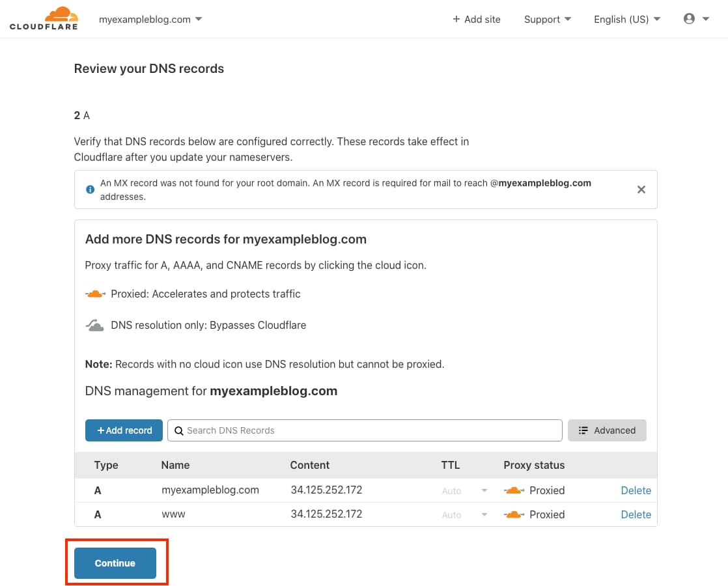This screenshot has width=728, height=586.
Task: Click the Add record button
Action: tap(124, 430)
